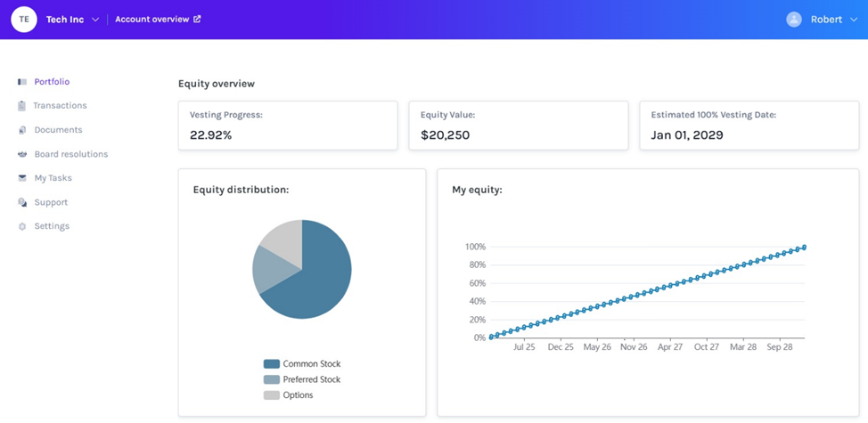Click the last data point on equity chart
The image size is (868, 423).
coord(804,248)
